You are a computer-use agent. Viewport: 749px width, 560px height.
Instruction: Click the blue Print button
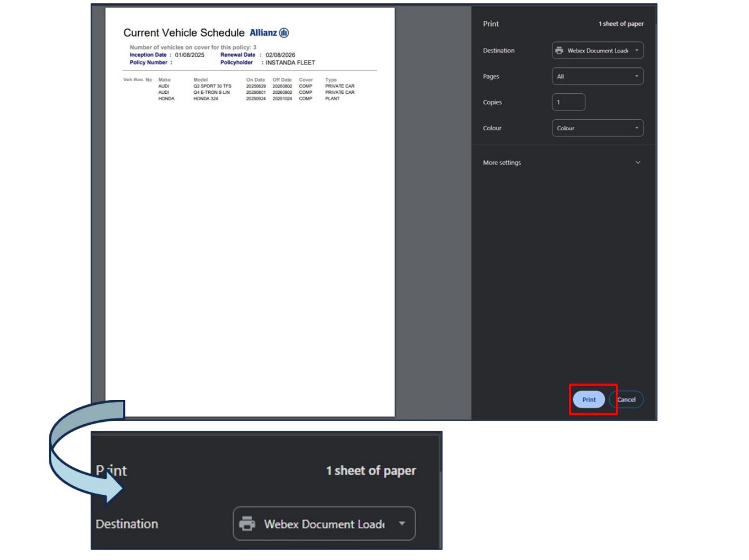pos(588,399)
